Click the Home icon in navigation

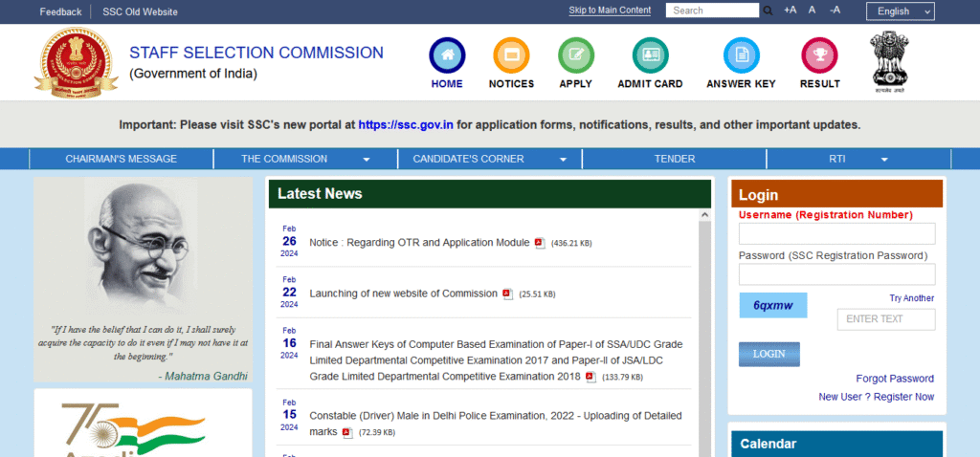pyautogui.click(x=447, y=55)
